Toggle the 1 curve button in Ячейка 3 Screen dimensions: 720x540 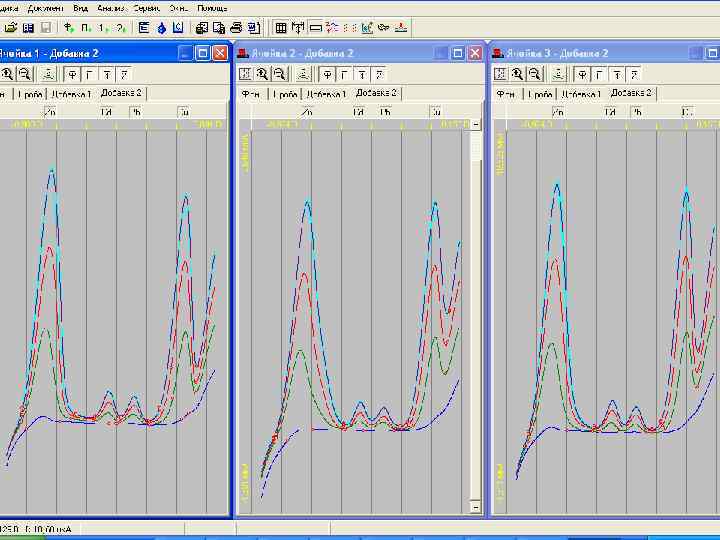coord(617,74)
